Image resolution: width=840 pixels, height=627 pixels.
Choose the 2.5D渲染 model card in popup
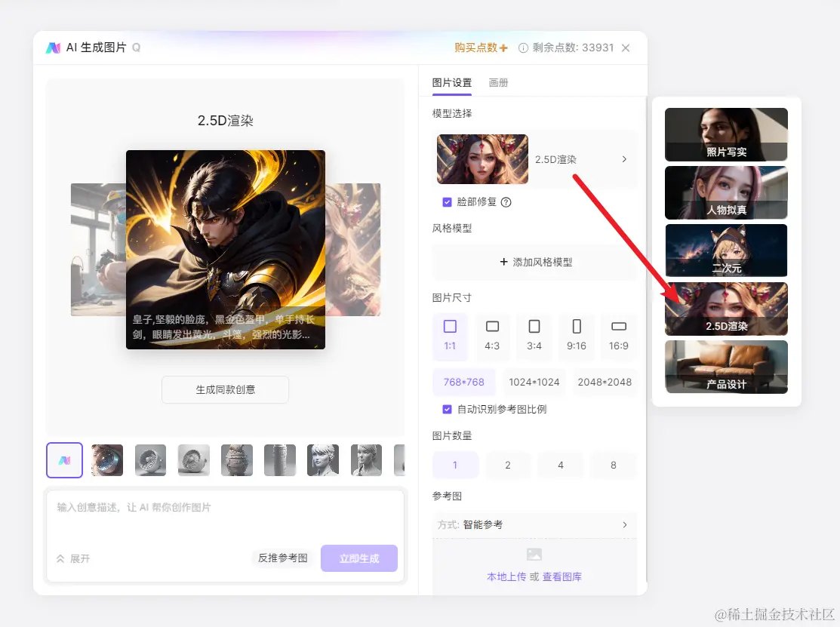tap(726, 309)
